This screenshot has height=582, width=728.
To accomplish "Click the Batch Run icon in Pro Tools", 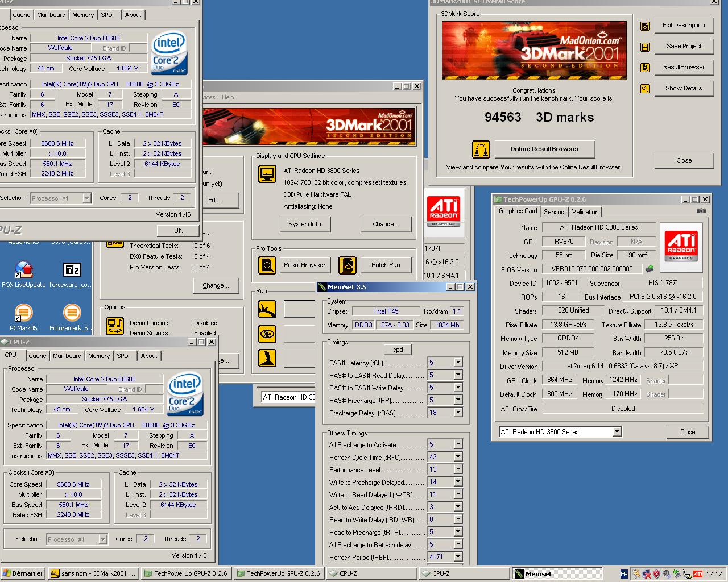I will coord(348,265).
